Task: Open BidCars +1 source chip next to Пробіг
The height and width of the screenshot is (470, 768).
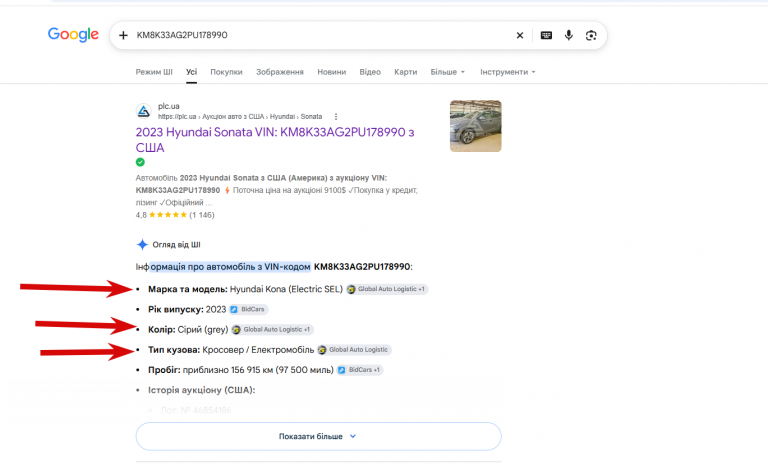Action: point(360,370)
